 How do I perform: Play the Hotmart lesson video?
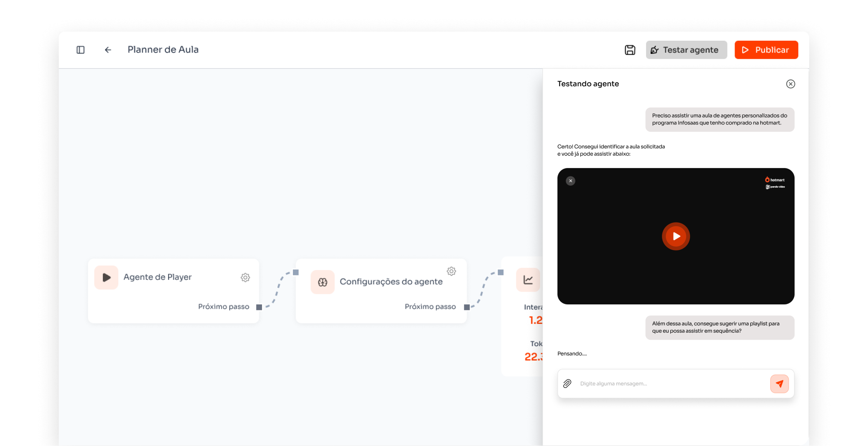point(676,236)
